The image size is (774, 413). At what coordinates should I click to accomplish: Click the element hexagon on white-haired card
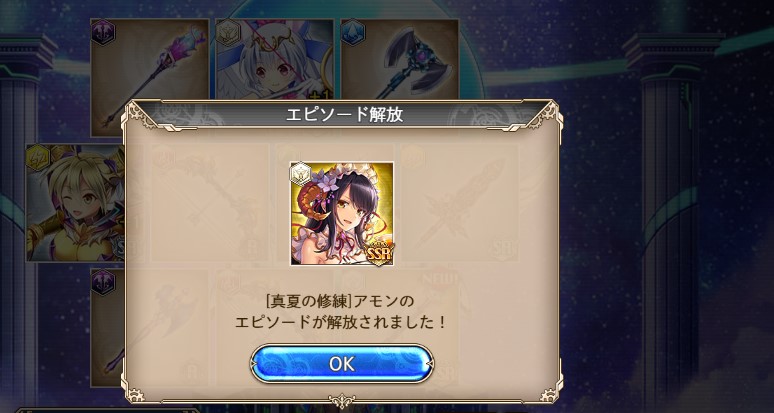point(228,34)
